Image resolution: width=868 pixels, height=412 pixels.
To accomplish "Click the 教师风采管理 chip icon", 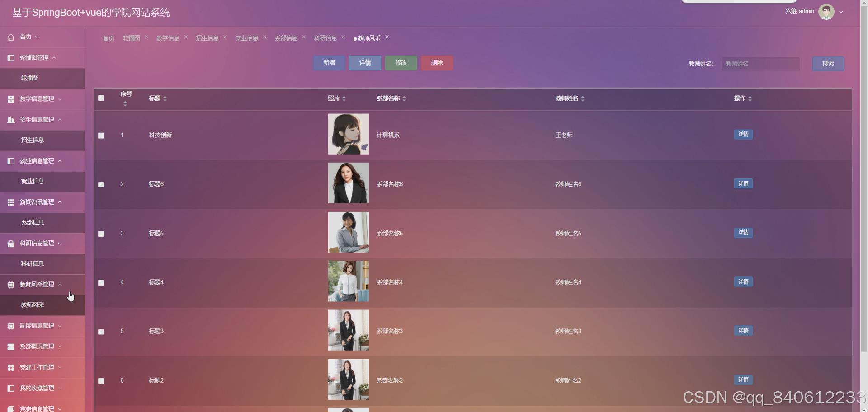I will pos(11,285).
